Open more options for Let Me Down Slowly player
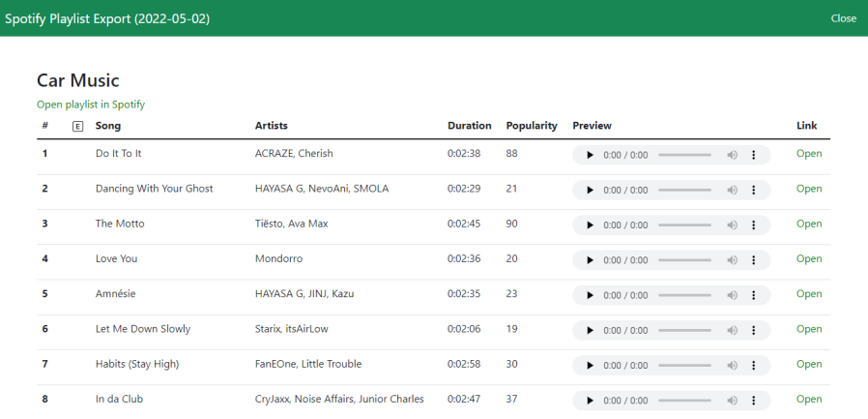The image size is (868, 419). click(x=753, y=330)
